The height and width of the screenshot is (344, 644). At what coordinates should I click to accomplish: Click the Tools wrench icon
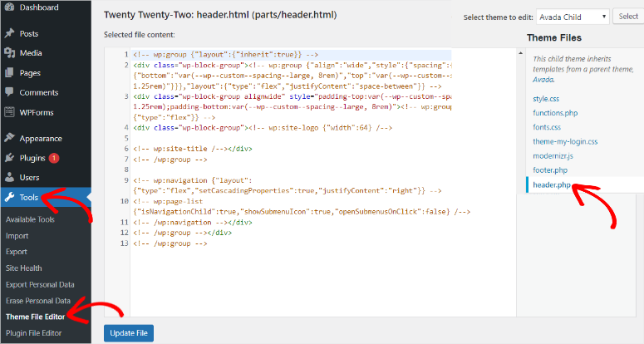pyautogui.click(x=9, y=197)
